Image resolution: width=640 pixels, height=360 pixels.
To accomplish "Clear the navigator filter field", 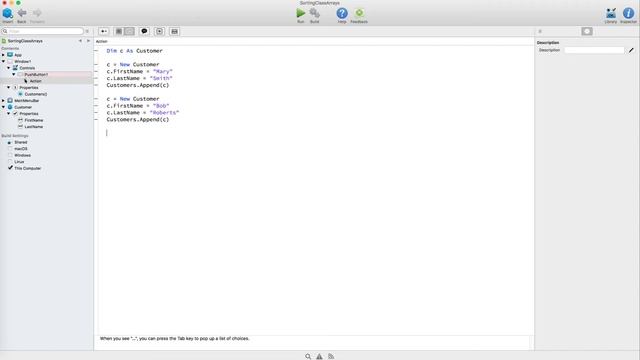I will pyautogui.click(x=87, y=31).
